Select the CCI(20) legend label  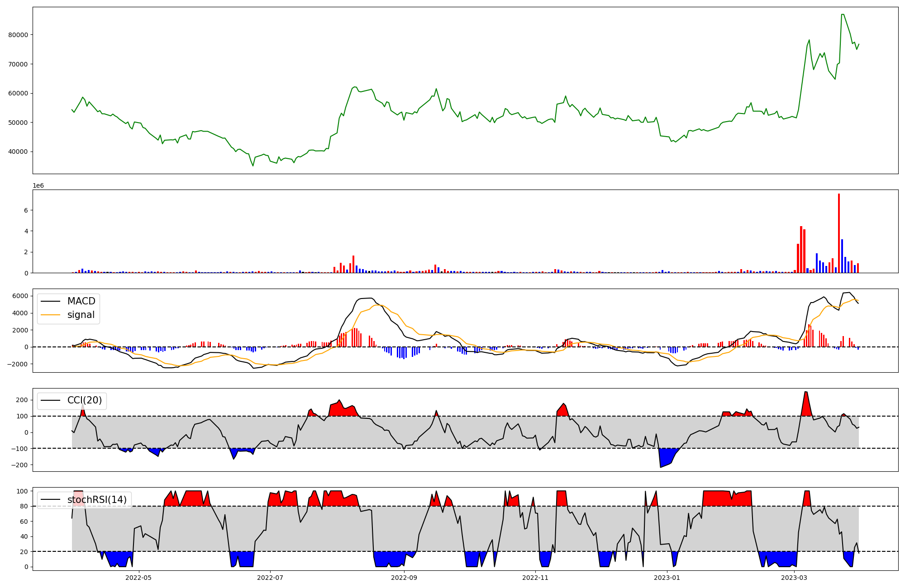point(85,400)
